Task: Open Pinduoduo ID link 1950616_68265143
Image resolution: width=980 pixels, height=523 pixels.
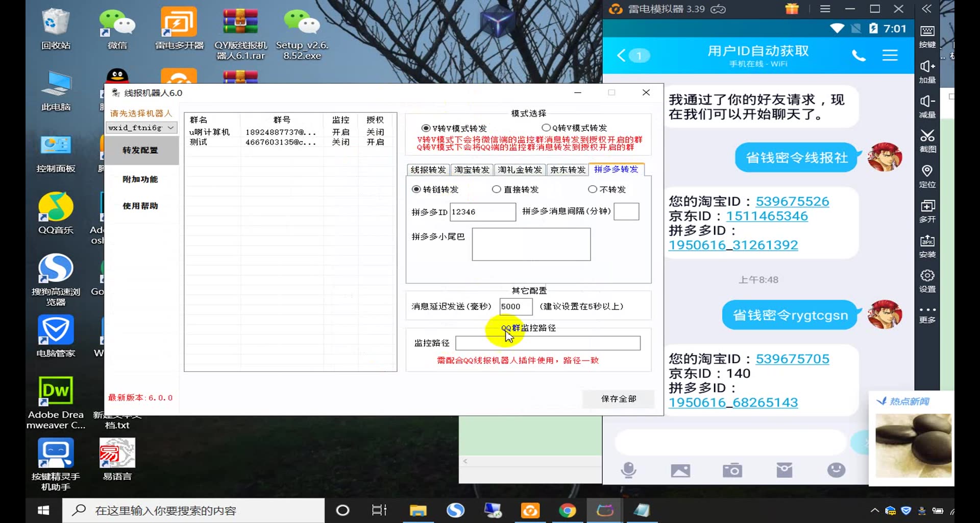Action: (x=733, y=402)
